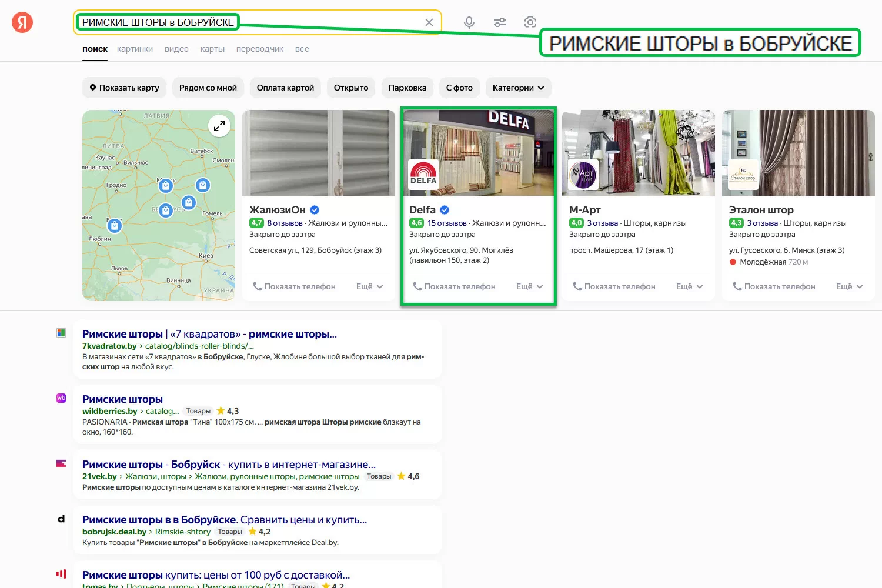Open Delfa 15 отзывов reviews link

coord(447,223)
